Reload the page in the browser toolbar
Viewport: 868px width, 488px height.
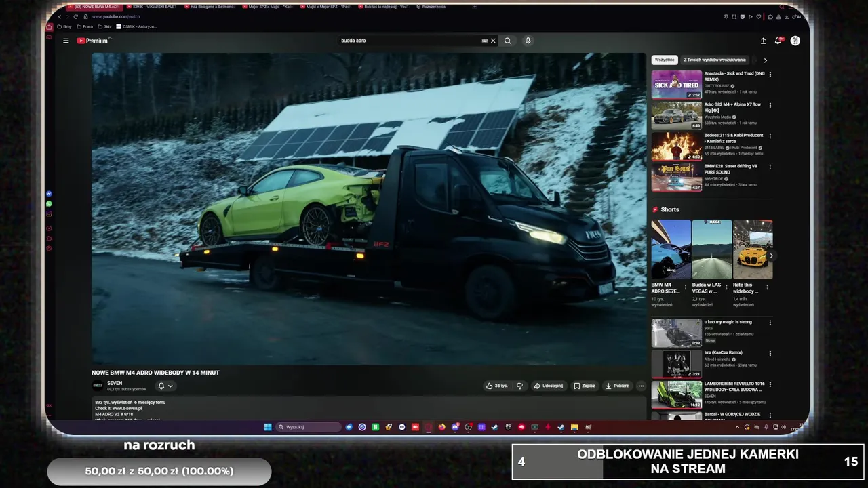click(x=75, y=16)
